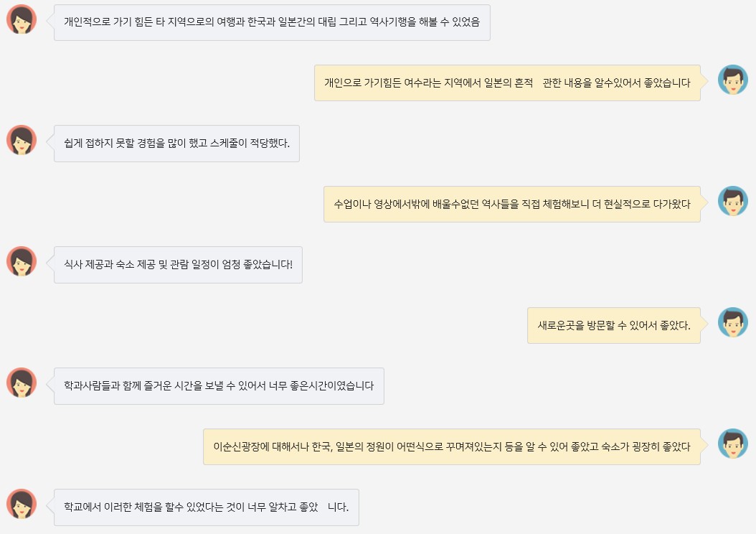Select the female avatar beside the '스케줄이 적당했다' comment
Viewport: 756px width, 534px height.
22,141
